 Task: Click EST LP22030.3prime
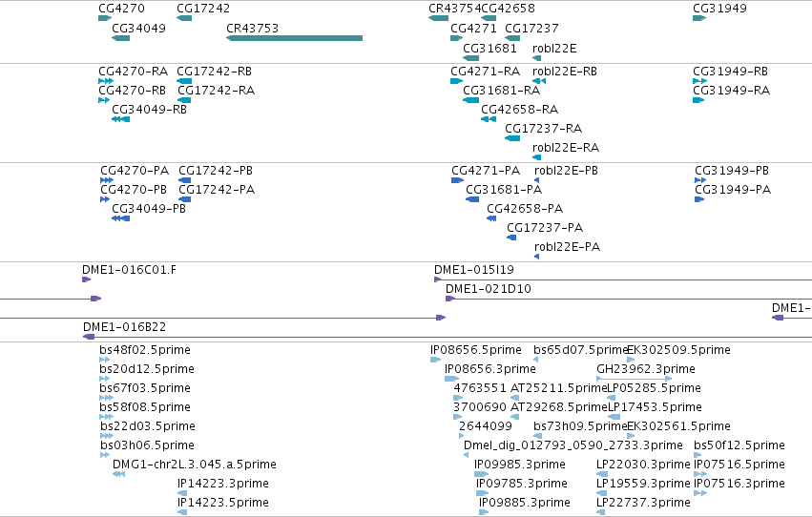(x=643, y=465)
